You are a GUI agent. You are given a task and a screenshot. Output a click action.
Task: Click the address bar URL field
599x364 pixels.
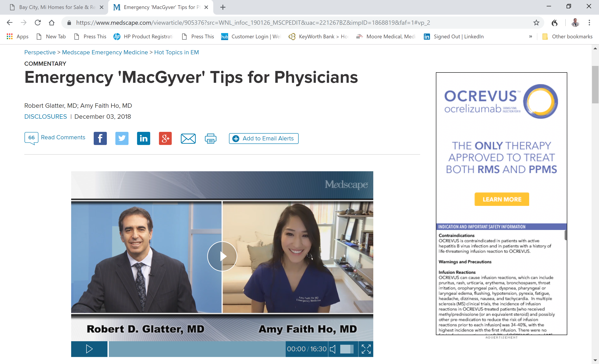coord(253,23)
